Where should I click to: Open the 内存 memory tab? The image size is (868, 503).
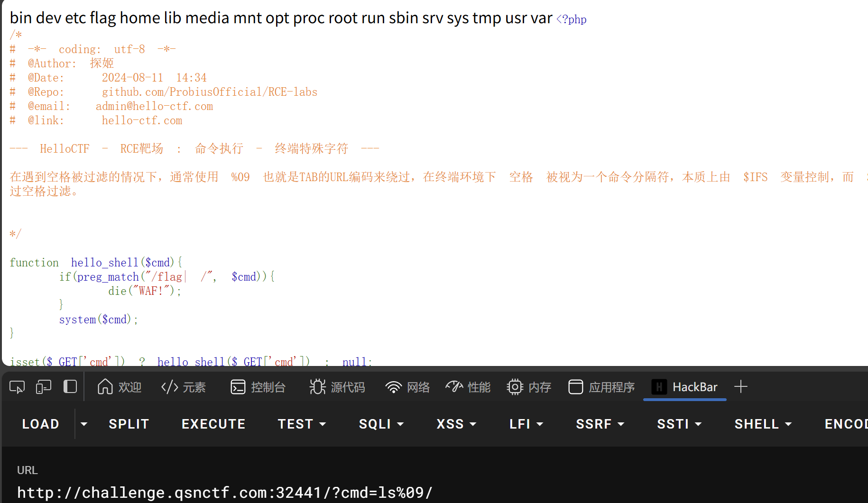(529, 387)
